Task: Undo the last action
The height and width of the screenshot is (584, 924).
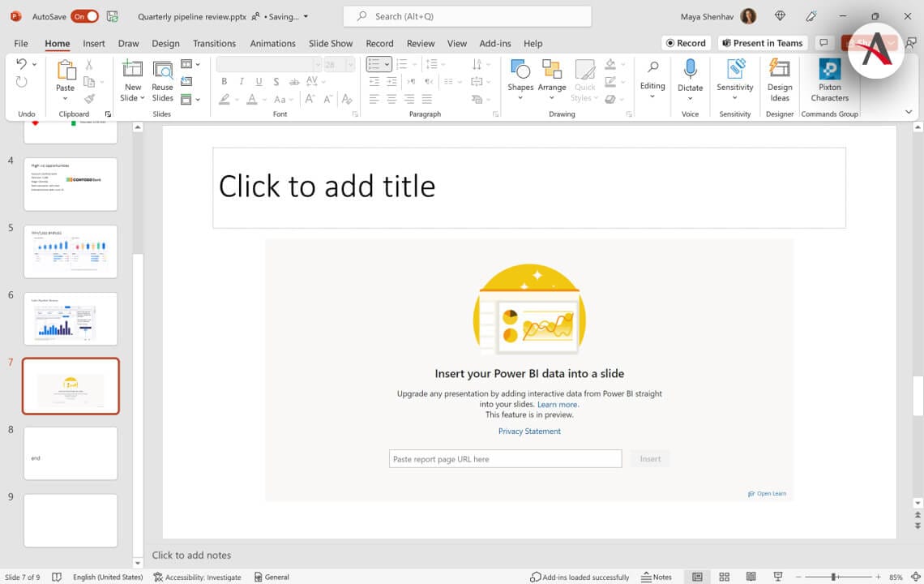Action: pyautogui.click(x=21, y=64)
